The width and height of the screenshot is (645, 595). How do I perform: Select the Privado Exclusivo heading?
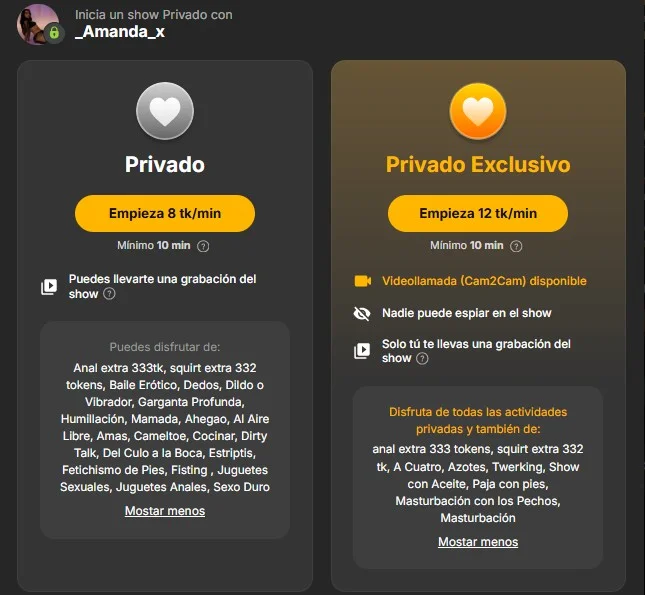(x=478, y=165)
